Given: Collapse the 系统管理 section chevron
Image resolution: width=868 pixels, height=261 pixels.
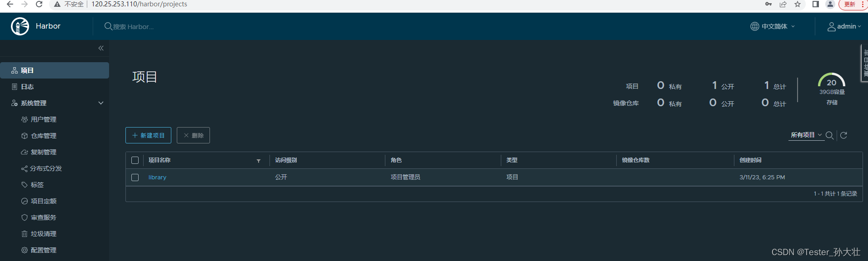Looking at the screenshot, I should click(101, 103).
